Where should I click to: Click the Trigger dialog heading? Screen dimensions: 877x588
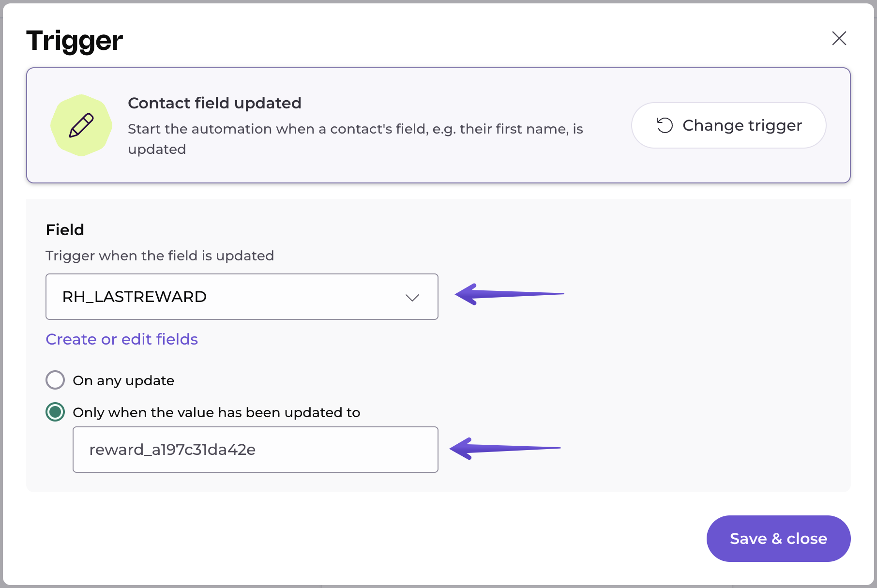75,41
